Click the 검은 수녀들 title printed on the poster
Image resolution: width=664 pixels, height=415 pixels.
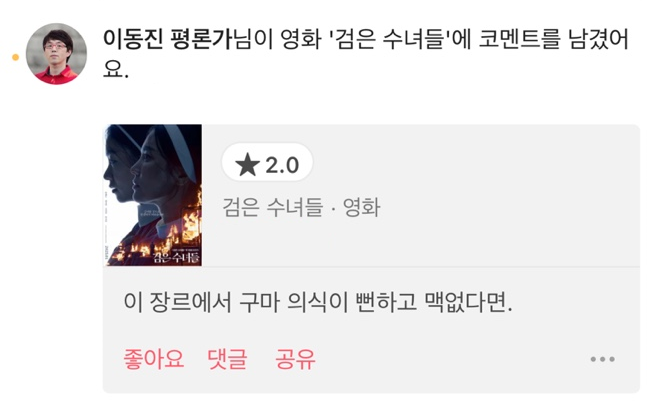[x=176, y=257]
